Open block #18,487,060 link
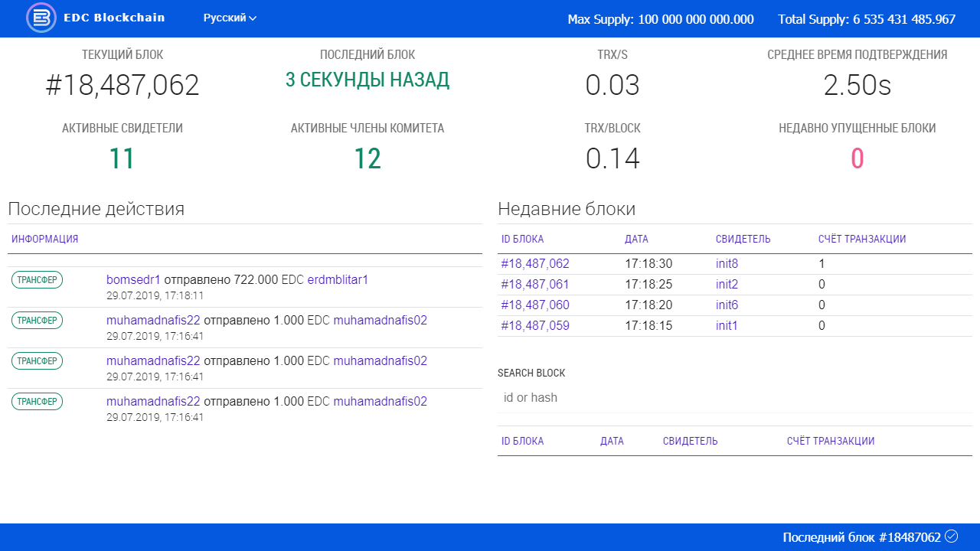 pyautogui.click(x=535, y=305)
